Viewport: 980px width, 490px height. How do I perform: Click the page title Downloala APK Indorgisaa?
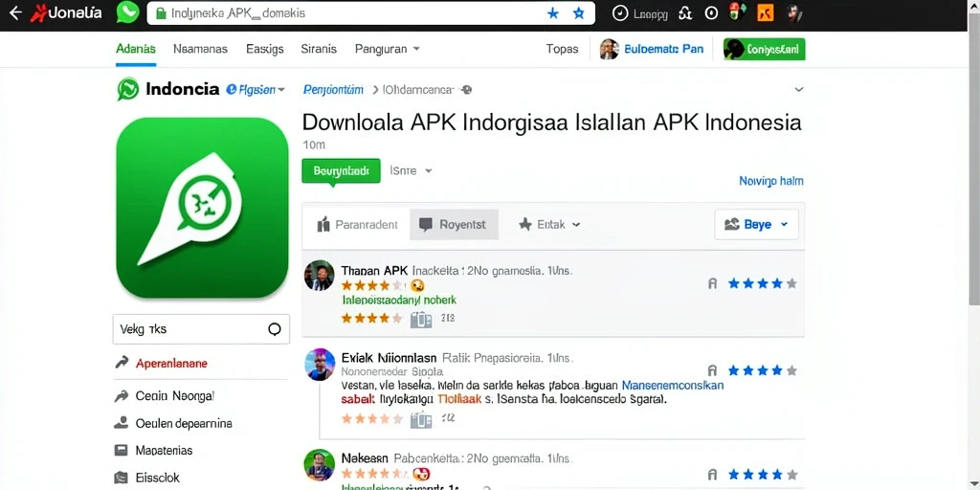click(x=551, y=122)
